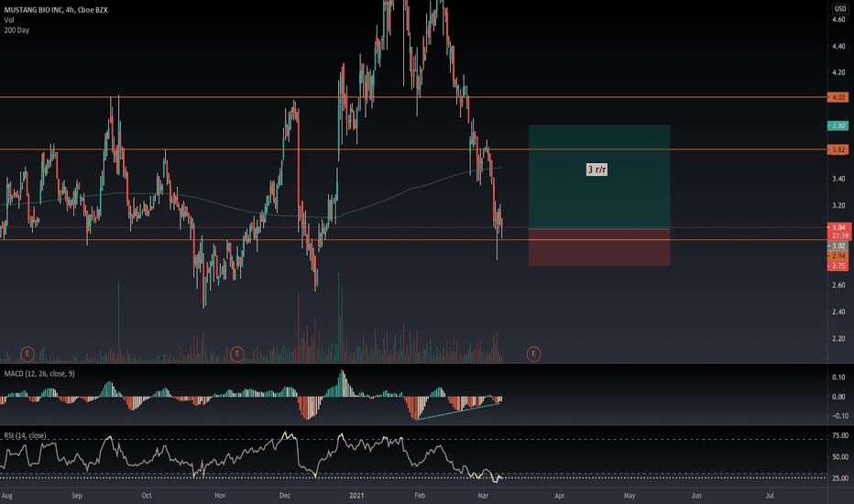Click the orange 4.02 price label
Viewport: 854px width, 504px height.
click(838, 97)
